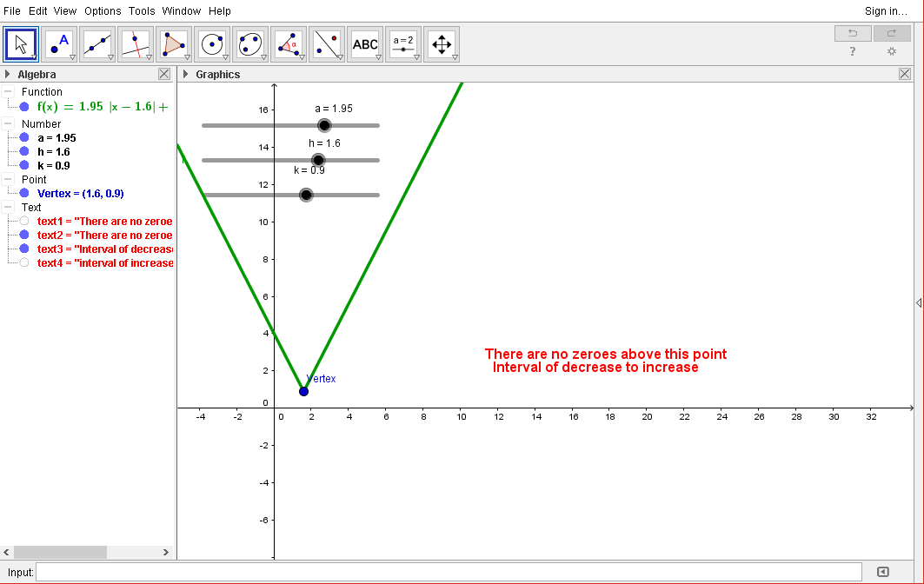
Task: Click the "Interval of decrease to increase" text
Action: coord(595,367)
